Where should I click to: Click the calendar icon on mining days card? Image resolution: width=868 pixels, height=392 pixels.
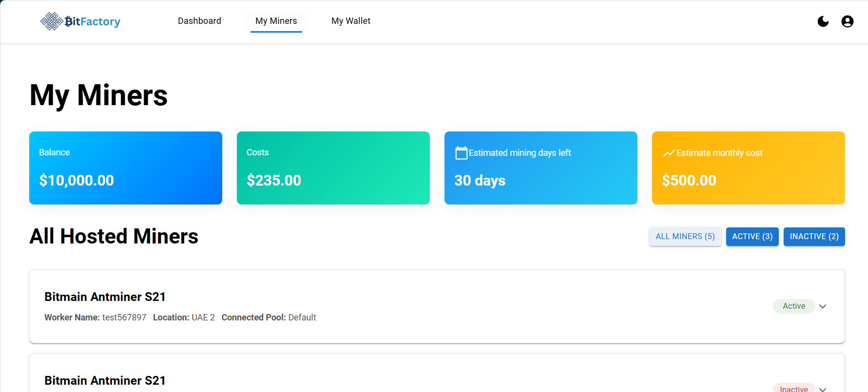461,153
